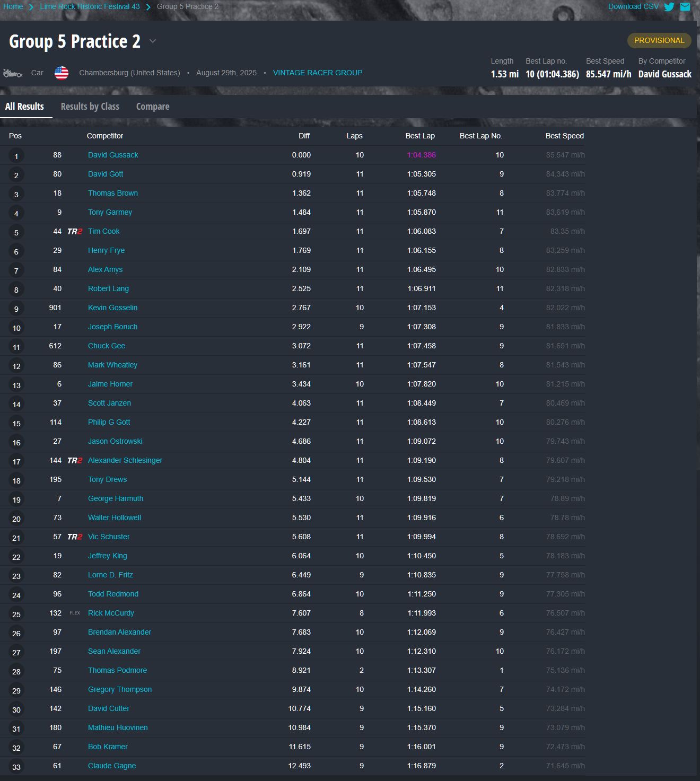
Task: Select the All Results tab
Action: pyautogui.click(x=24, y=107)
